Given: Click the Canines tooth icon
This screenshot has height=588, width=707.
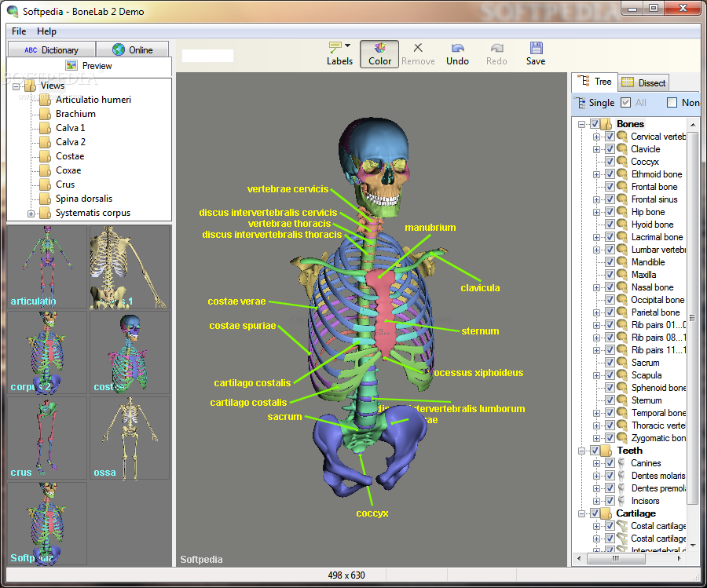Looking at the screenshot, I should 622,462.
